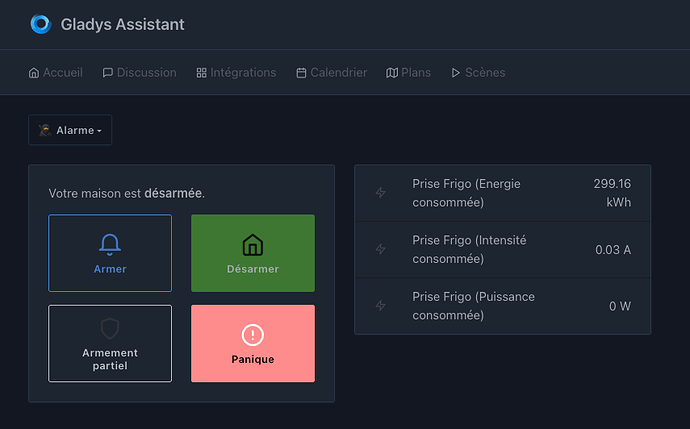The height and width of the screenshot is (429, 690).
Task: Click the exclamation icon in Panique tile
Action: 253,335
